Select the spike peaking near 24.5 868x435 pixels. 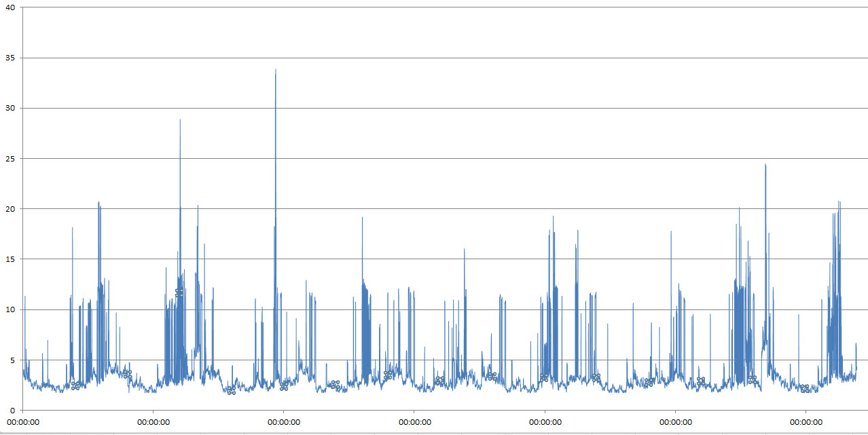click(x=765, y=164)
